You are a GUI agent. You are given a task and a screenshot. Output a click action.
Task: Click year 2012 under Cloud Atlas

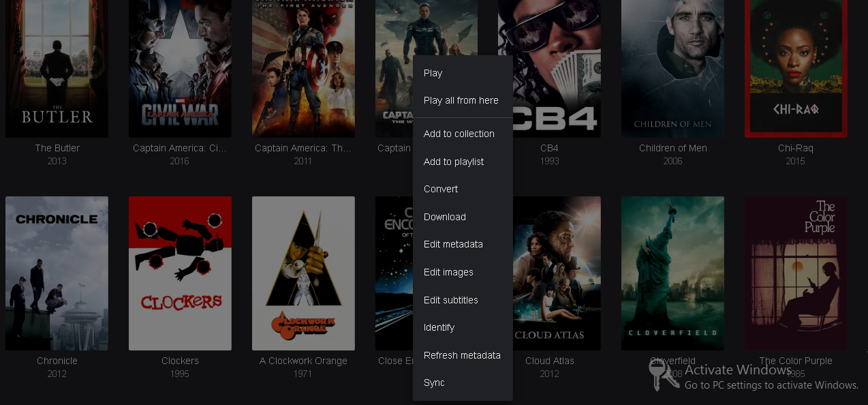[549, 374]
